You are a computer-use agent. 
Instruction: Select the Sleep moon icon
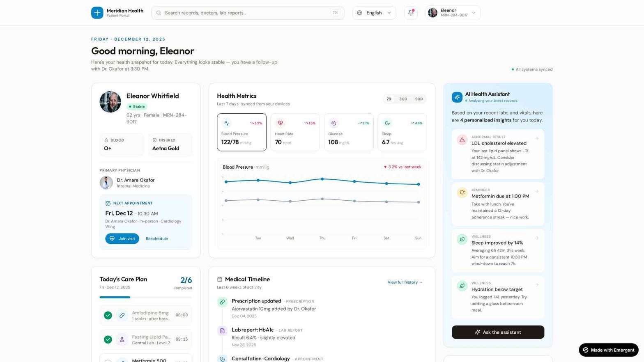387,123
